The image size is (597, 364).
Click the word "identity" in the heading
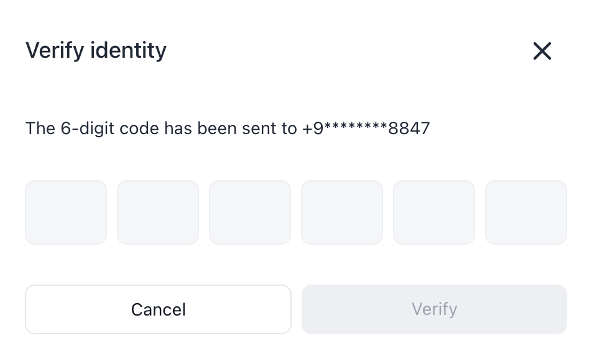pos(128,50)
